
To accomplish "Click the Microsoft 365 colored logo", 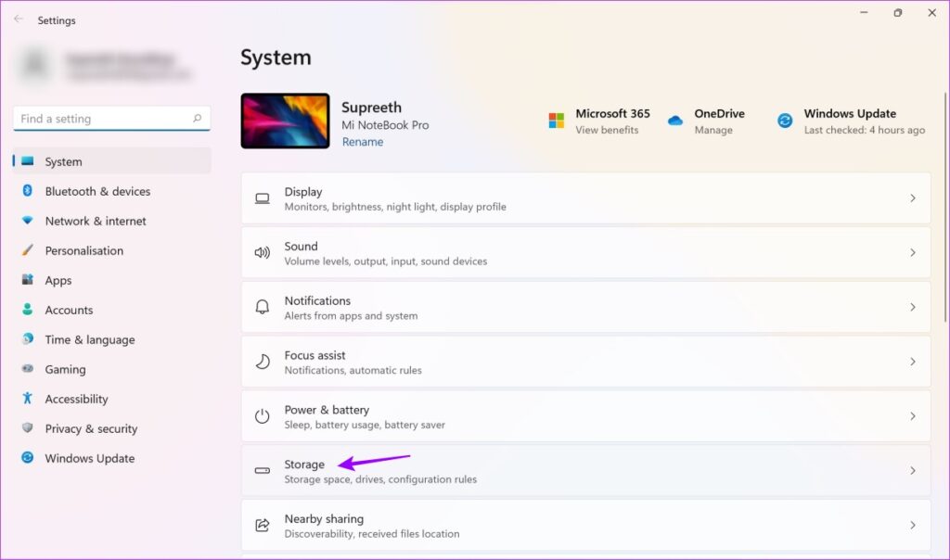I will pos(557,121).
